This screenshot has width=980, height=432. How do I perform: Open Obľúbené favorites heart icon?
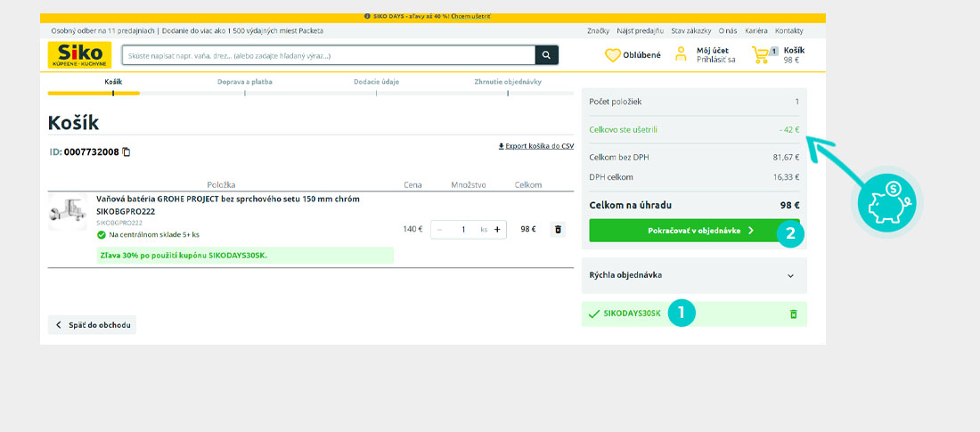tap(613, 55)
